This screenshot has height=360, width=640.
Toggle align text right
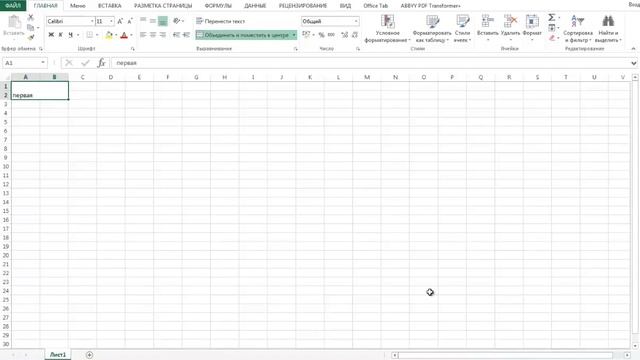[162, 35]
